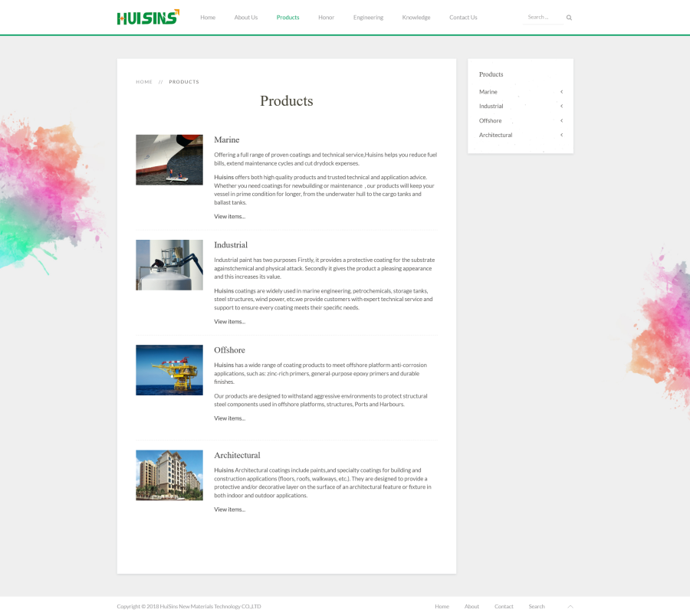Click the Offshore platform thumbnail

point(169,370)
